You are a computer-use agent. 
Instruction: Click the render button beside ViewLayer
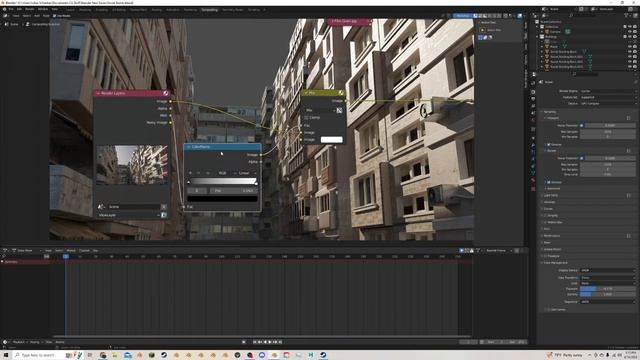pyautogui.click(x=164, y=215)
